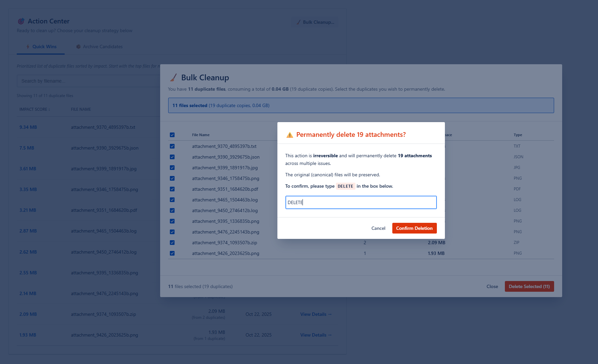The image size is (598, 364).
Task: Uncheck attachment_9351_1684620b.pdf
Action: click(x=172, y=189)
